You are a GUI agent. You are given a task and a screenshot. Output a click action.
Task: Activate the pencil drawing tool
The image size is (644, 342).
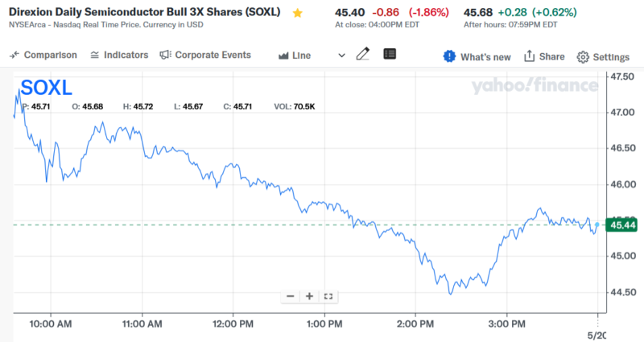coord(363,55)
